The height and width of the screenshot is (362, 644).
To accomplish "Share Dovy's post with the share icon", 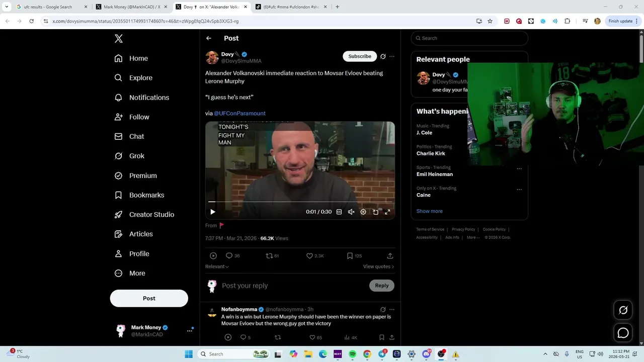I will point(390,256).
